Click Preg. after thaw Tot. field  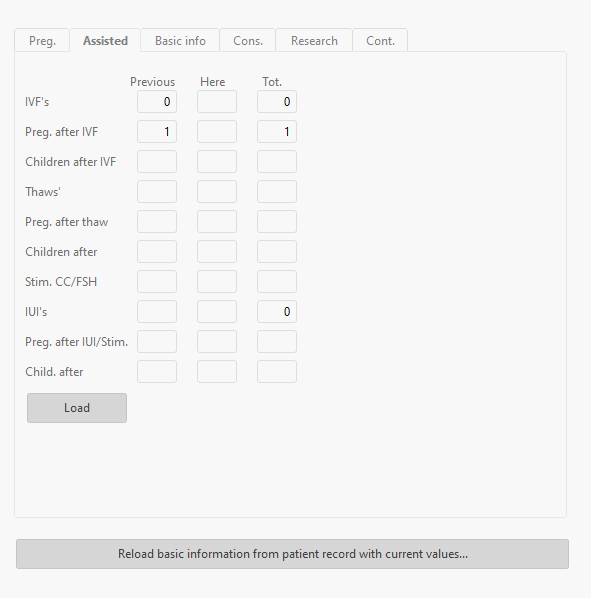point(277,222)
